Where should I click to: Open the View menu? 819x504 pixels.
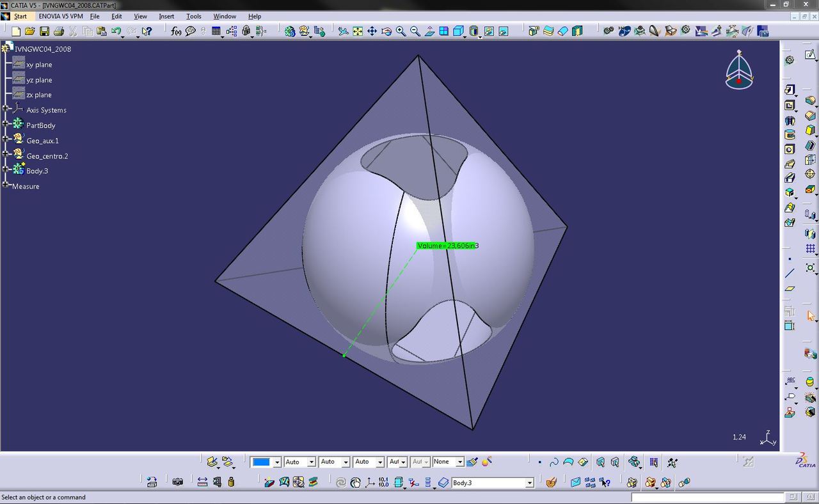[140, 16]
